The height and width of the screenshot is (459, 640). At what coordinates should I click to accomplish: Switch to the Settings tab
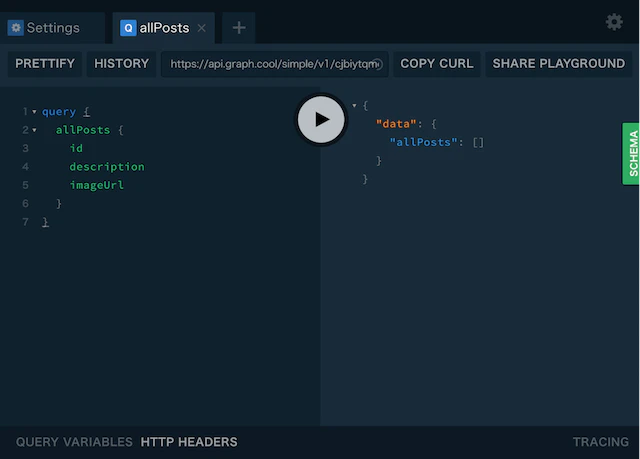point(52,28)
